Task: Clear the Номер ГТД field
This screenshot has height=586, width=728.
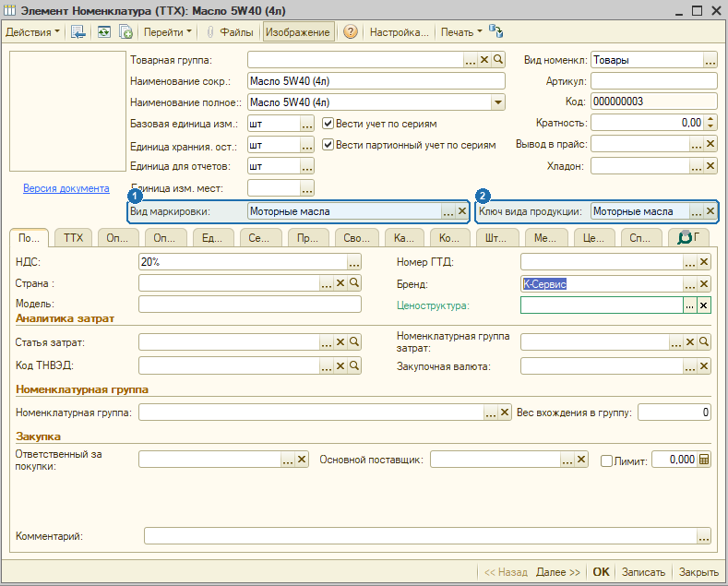Action: (704, 262)
